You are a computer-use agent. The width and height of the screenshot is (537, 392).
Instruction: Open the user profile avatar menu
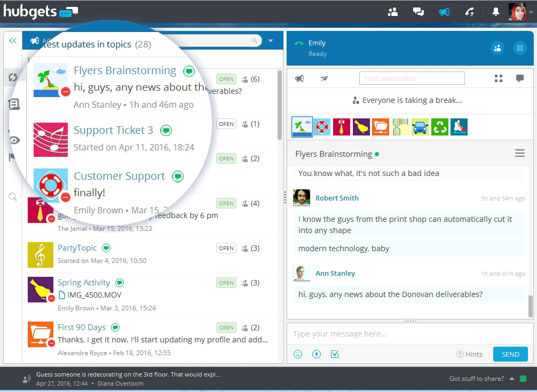click(x=517, y=12)
